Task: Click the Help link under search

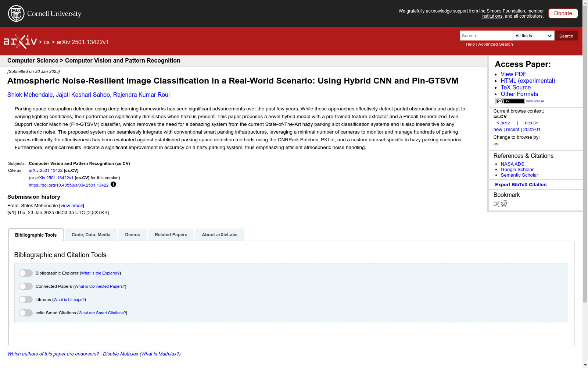Action: (470, 44)
